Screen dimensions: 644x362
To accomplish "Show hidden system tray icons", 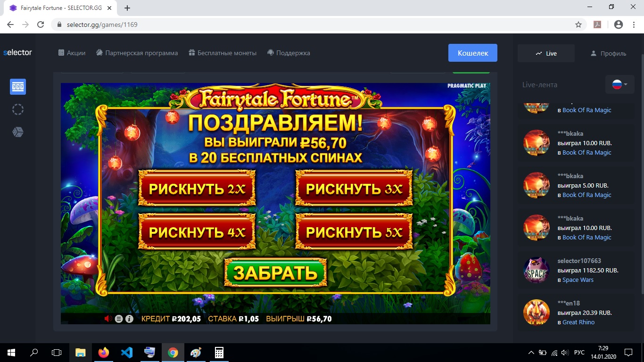I will click(x=531, y=352).
